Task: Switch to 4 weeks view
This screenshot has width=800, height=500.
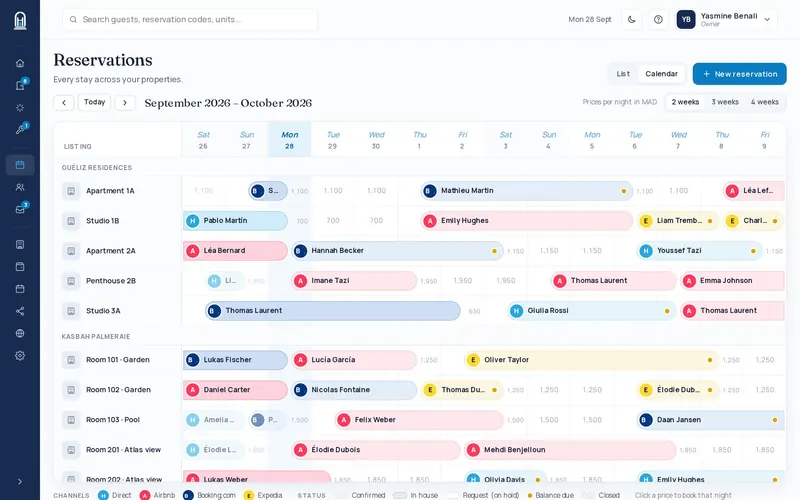Action: (x=764, y=102)
